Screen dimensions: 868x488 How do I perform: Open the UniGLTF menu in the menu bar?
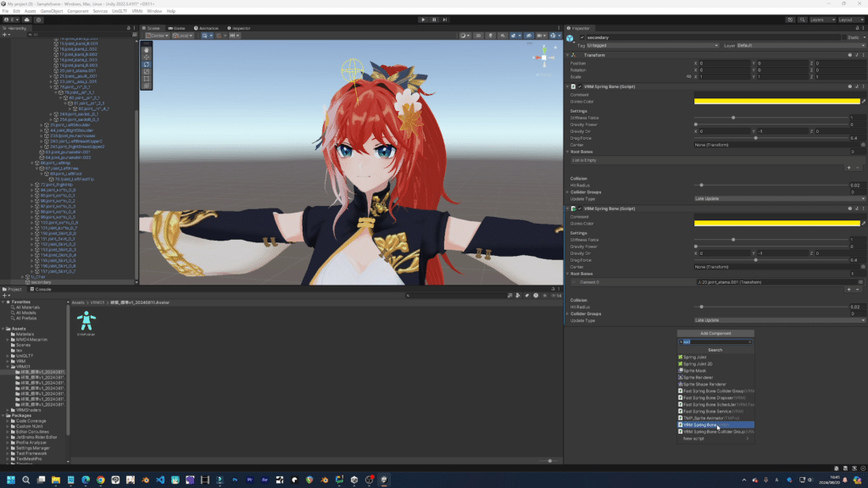(x=120, y=11)
